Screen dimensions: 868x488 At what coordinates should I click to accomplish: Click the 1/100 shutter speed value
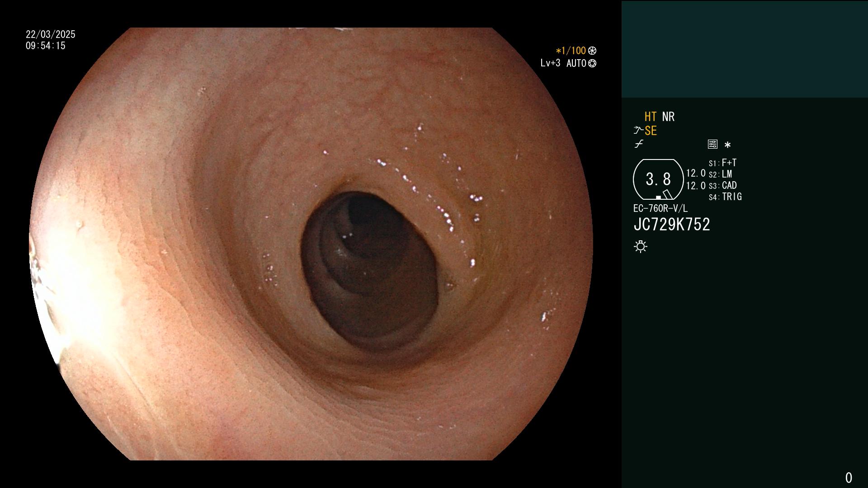tap(571, 51)
